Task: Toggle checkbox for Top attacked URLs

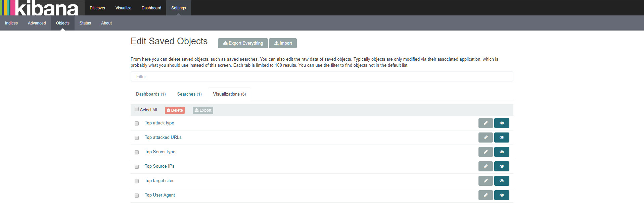Action: tap(137, 138)
